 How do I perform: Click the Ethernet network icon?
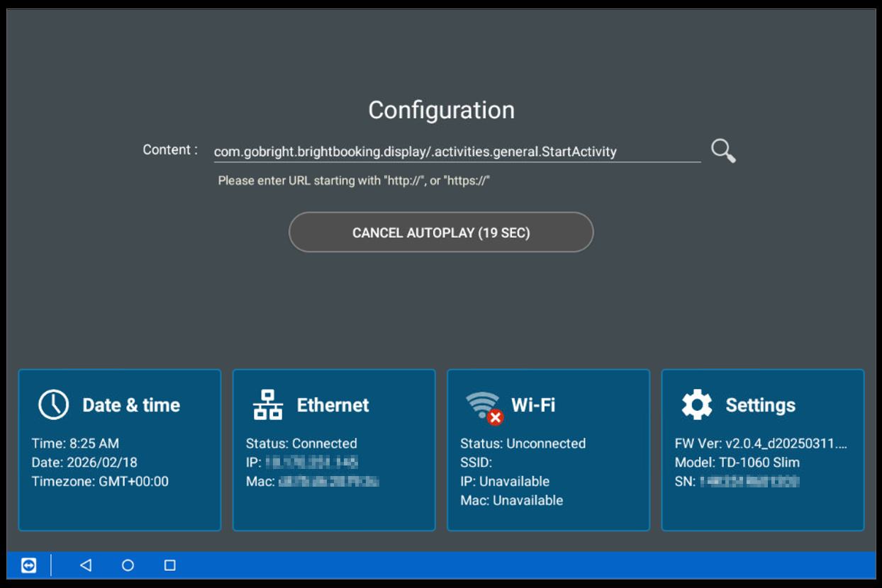pos(268,405)
